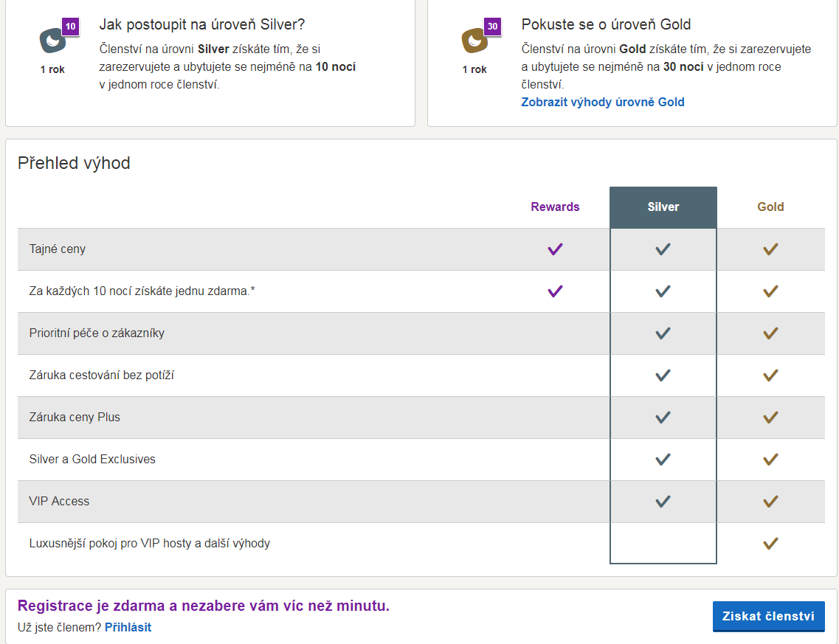Click the Gold checkmark for Luxusnější pokoj row
Image resolution: width=839 pixels, height=644 pixels.
click(x=770, y=544)
